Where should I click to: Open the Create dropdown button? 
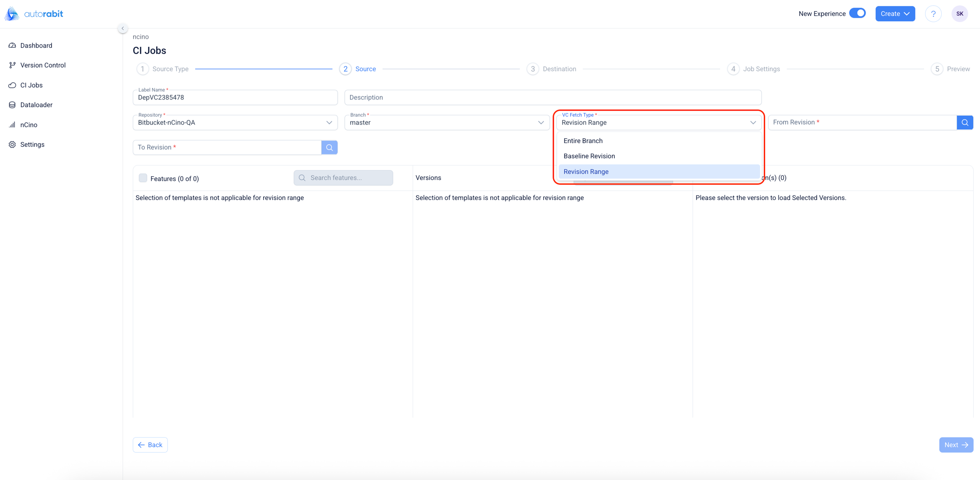click(x=895, y=14)
